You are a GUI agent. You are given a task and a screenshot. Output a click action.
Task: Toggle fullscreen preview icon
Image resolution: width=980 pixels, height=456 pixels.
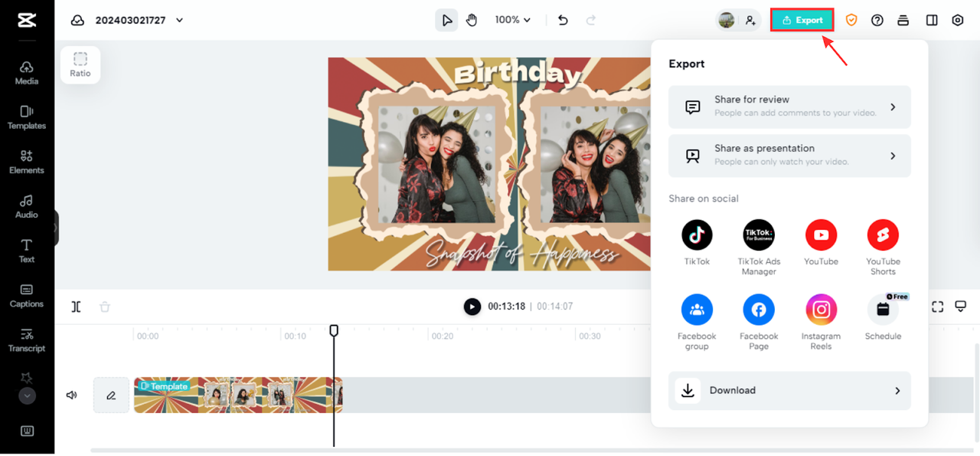click(x=937, y=307)
